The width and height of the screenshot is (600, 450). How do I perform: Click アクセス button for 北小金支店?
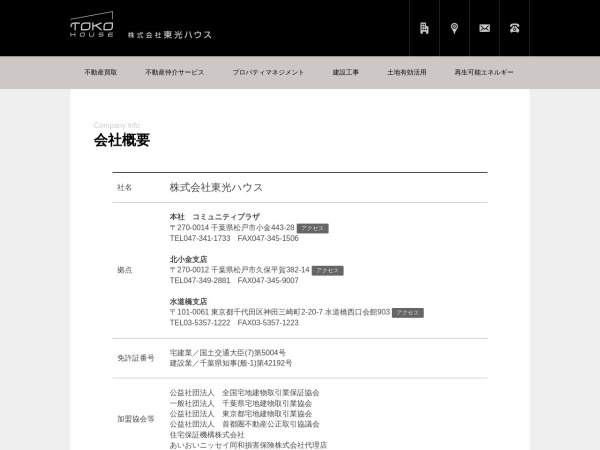(328, 271)
